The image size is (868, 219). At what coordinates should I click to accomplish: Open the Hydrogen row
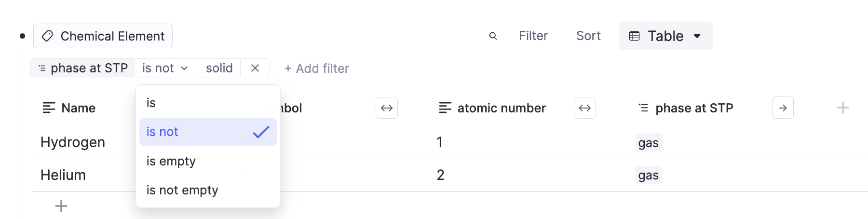(x=73, y=142)
